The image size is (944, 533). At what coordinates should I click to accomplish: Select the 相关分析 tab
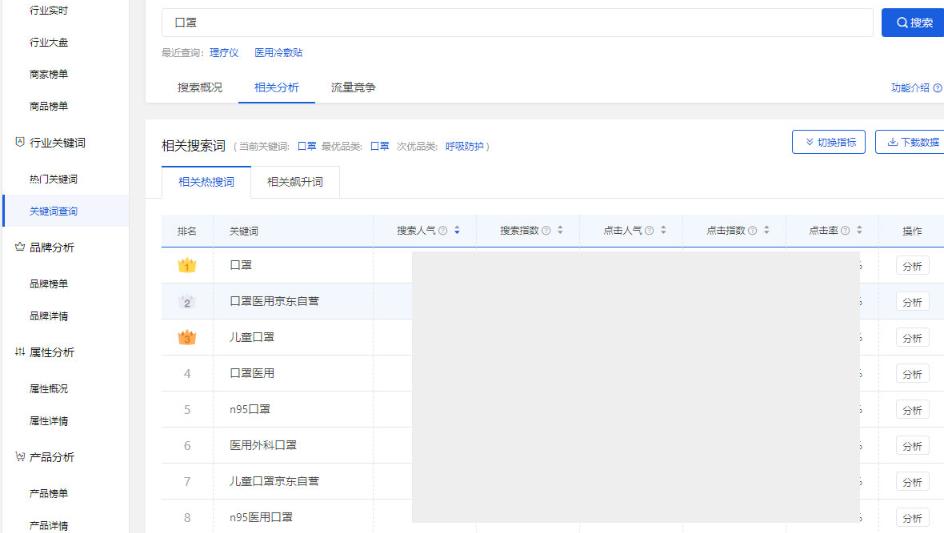pyautogui.click(x=276, y=87)
